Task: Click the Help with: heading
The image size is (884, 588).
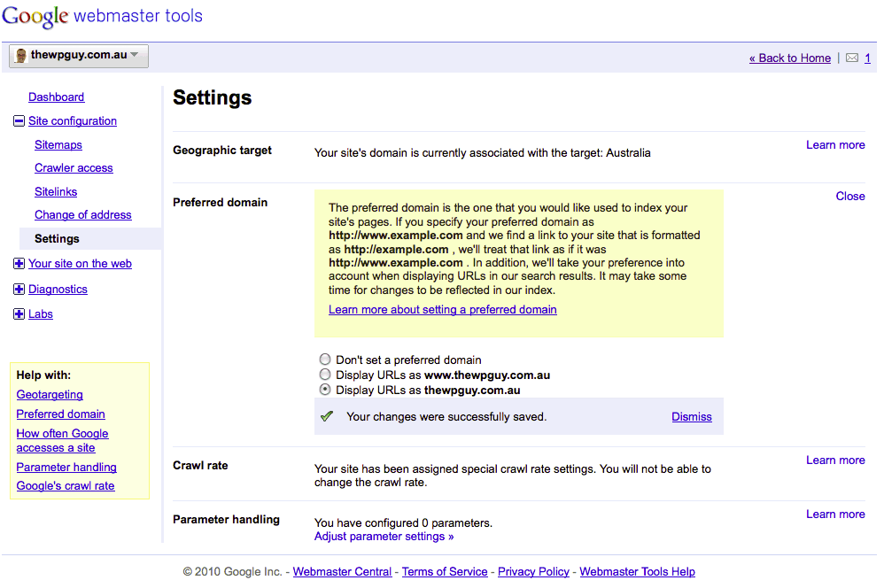Action: pos(43,375)
